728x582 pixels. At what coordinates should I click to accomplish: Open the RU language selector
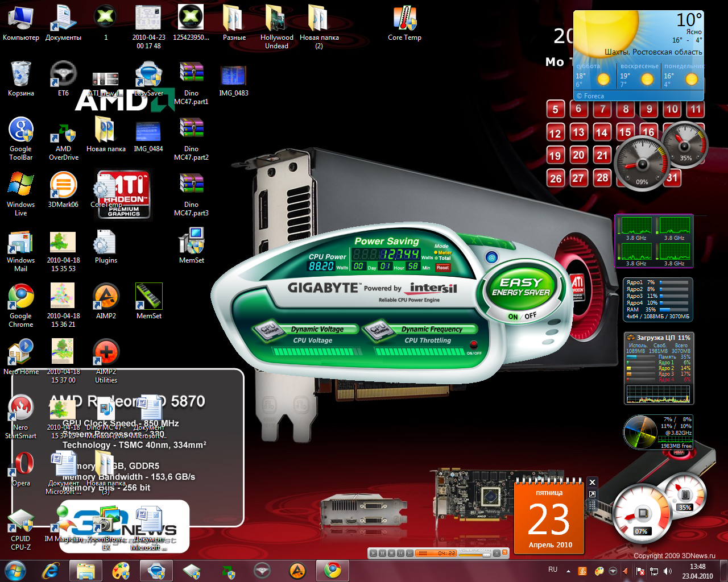pyautogui.click(x=553, y=569)
